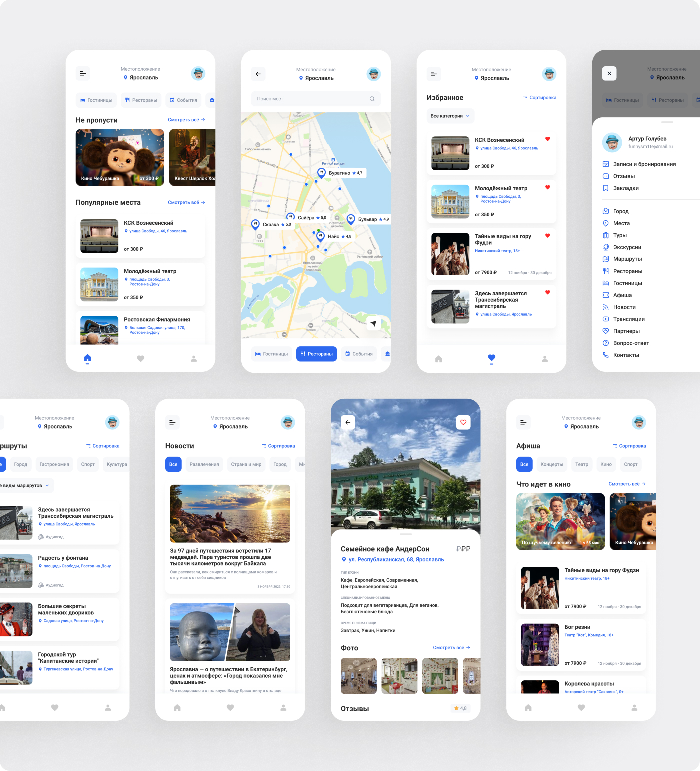
Task: Tap the heart tab on Избранное screen
Action: pyautogui.click(x=491, y=358)
